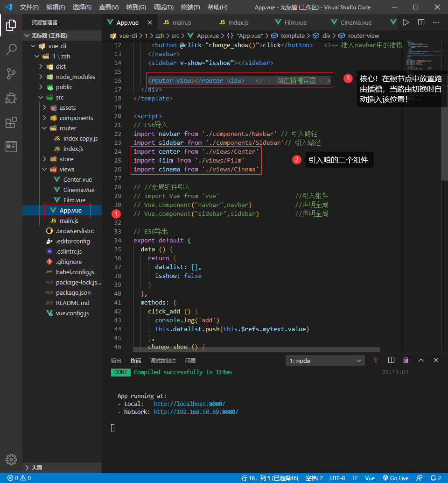This screenshot has width=448, height=483.
Task: Toggle the problems panel via error/warning counts
Action: pos(19,478)
